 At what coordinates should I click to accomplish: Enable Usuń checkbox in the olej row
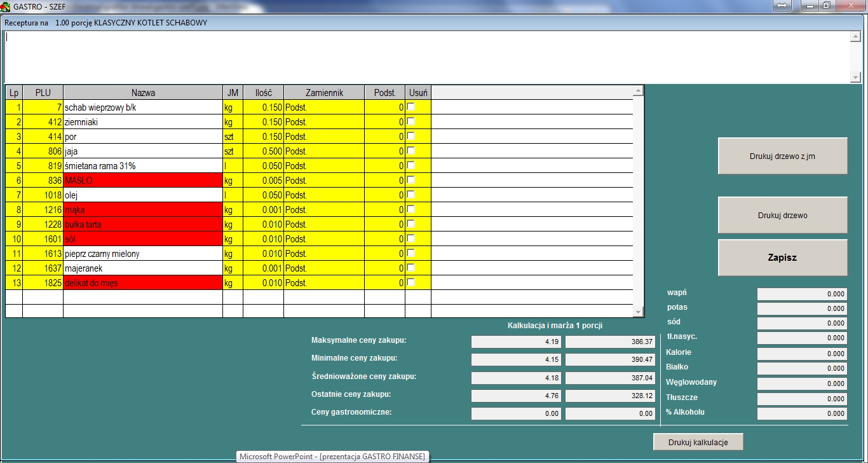coord(411,195)
